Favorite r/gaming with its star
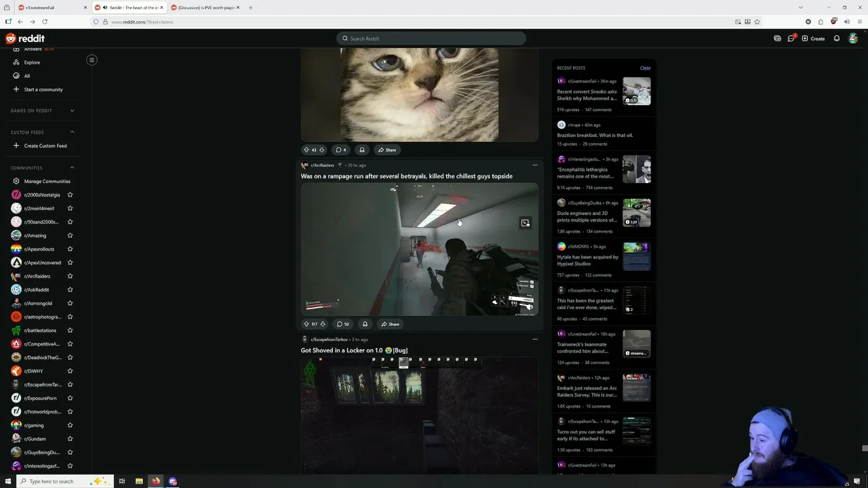 tap(70, 425)
